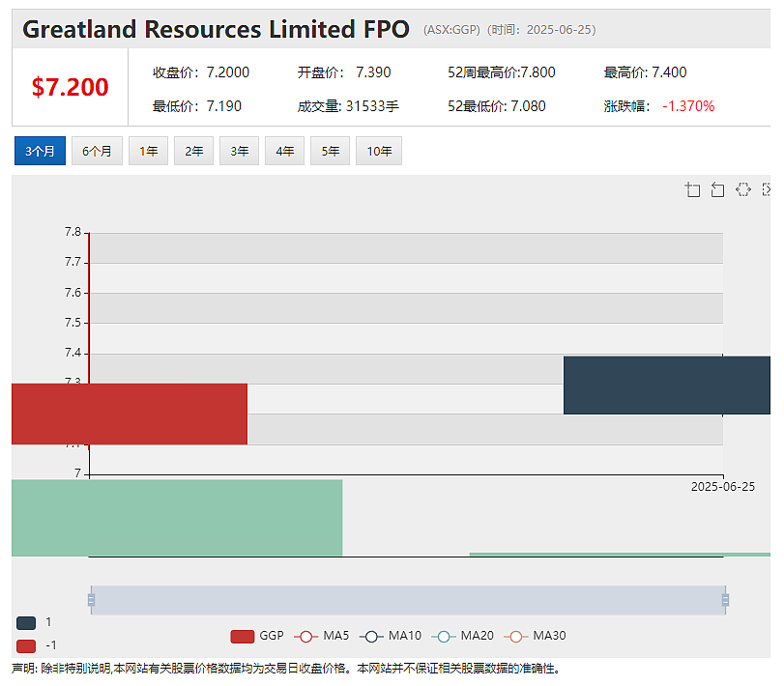Click the 7.8 y-axis label
The width and height of the screenshot is (784, 686).
coord(73,232)
